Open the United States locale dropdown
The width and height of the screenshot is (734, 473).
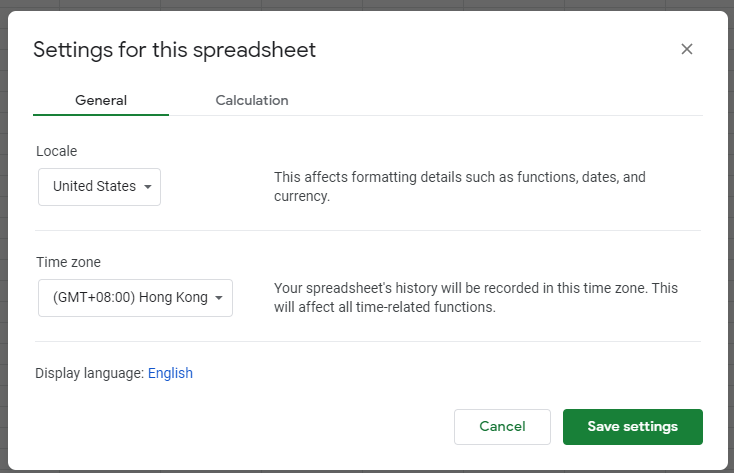coord(99,187)
